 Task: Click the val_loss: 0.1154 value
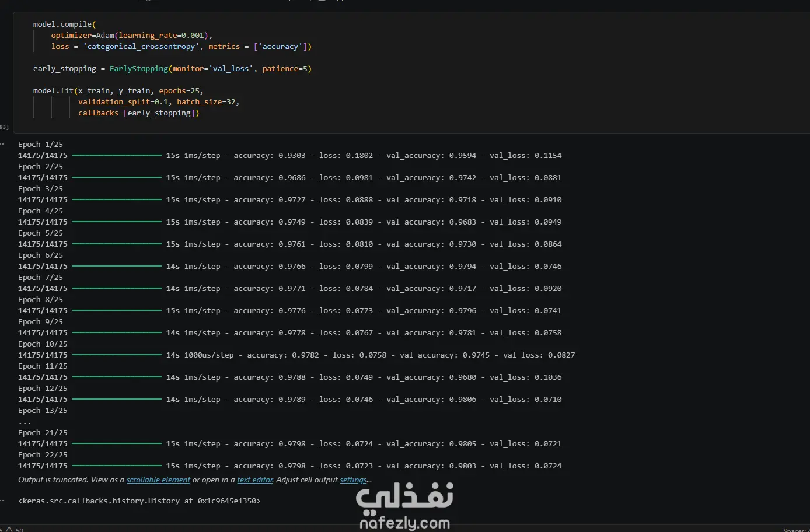(x=526, y=155)
